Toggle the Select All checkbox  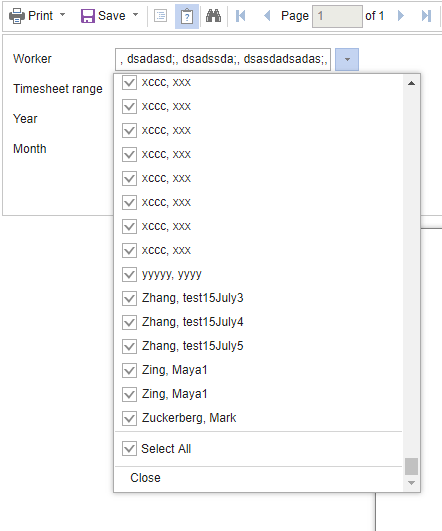click(129, 449)
